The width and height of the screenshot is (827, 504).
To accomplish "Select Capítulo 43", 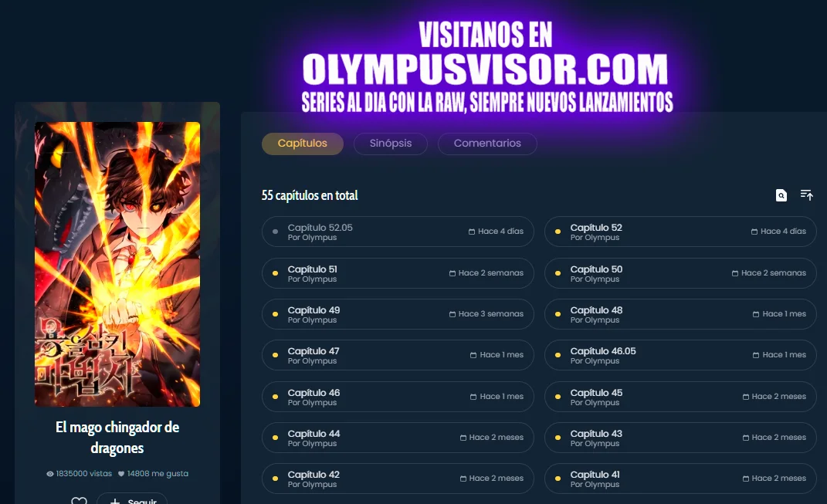I will pyautogui.click(x=680, y=438).
